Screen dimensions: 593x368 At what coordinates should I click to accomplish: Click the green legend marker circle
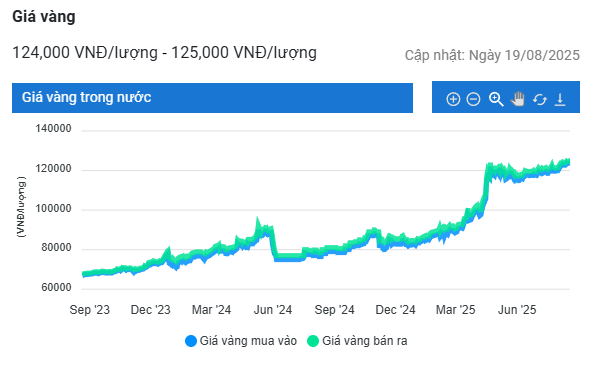click(x=313, y=341)
